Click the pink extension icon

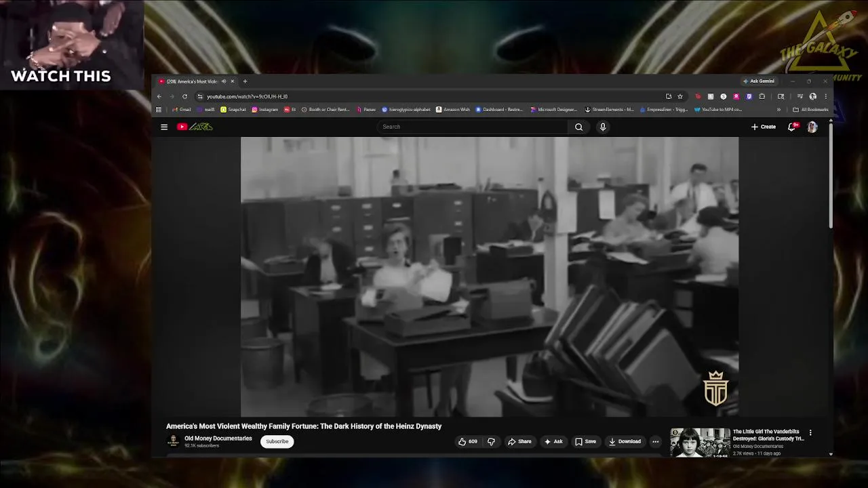(x=736, y=96)
